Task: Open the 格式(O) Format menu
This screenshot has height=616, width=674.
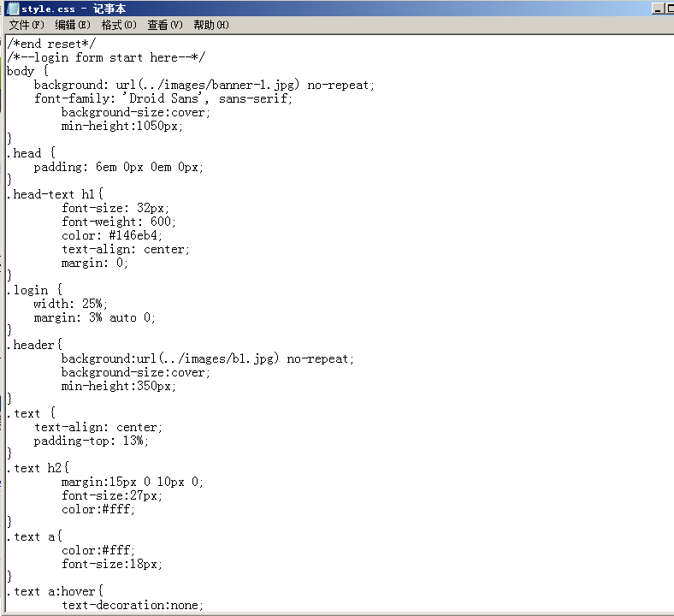Action: [118, 25]
